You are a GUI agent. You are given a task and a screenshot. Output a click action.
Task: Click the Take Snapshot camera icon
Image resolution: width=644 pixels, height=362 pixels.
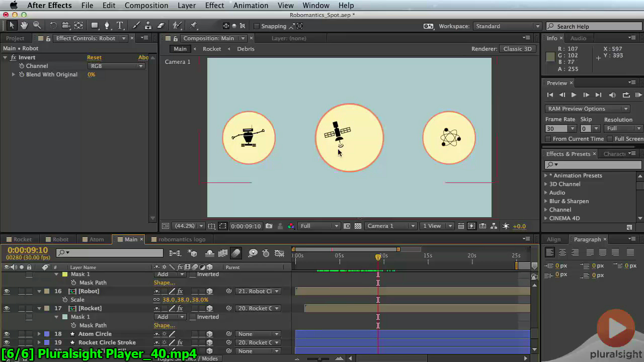pos(269,226)
